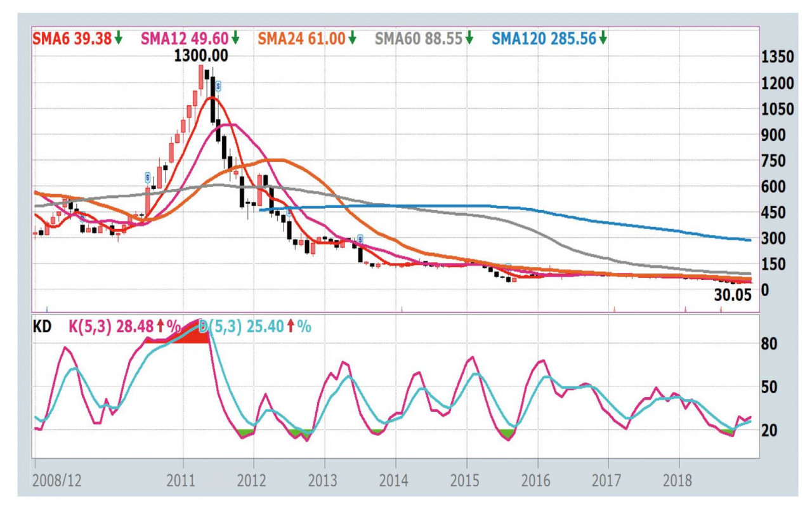Image resolution: width=812 pixels, height=519 pixels.
Task: Click the 900 price axis label
Action: (x=773, y=135)
